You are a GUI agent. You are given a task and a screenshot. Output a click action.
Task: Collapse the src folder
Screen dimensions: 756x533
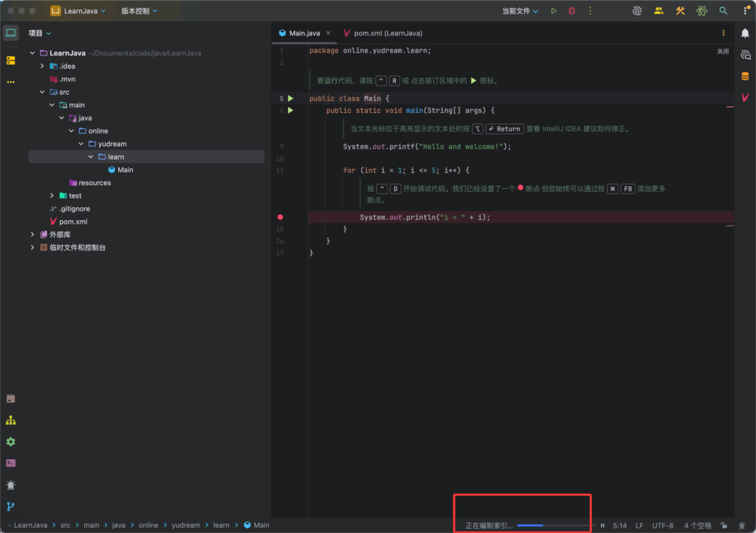pyautogui.click(x=42, y=92)
